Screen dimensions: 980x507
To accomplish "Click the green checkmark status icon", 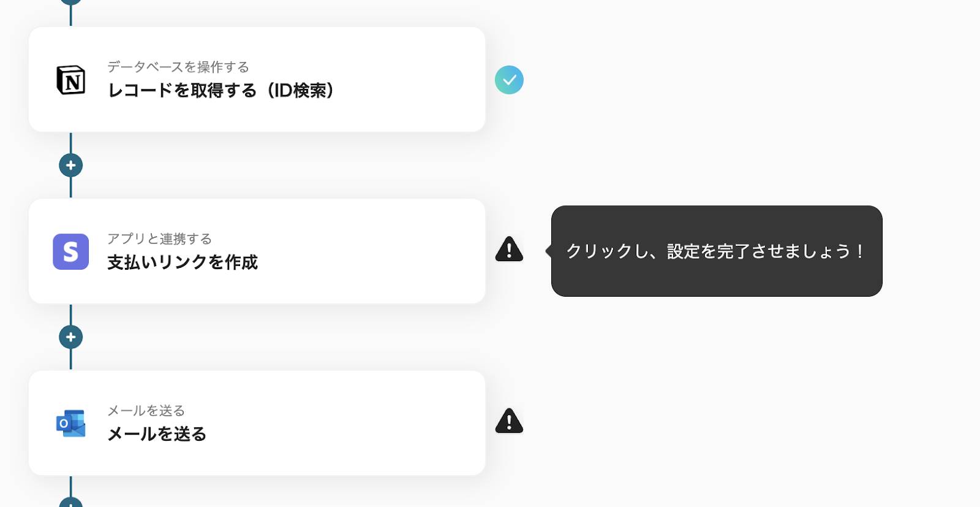I will pos(509,80).
